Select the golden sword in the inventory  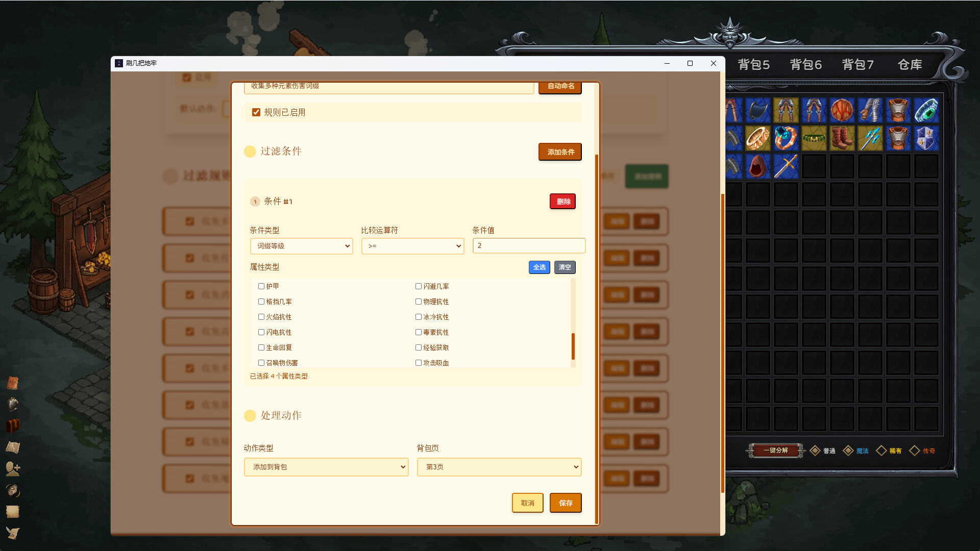pyautogui.click(x=786, y=166)
